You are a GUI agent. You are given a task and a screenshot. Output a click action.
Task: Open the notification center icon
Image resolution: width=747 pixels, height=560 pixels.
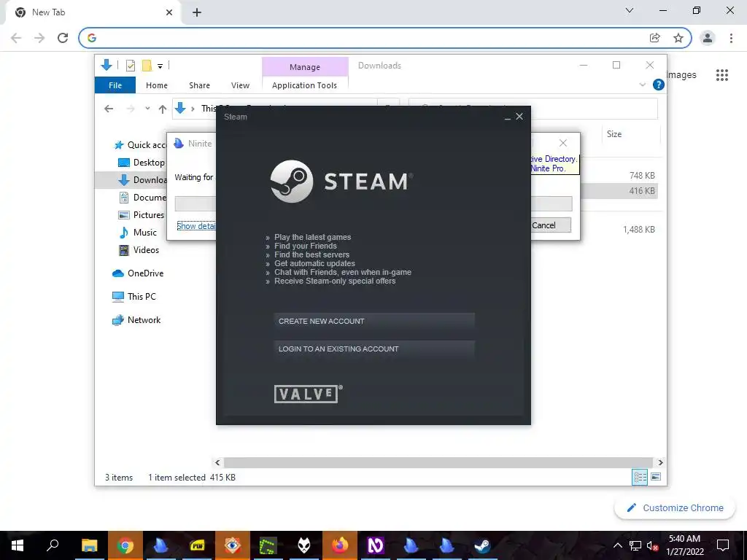coord(723,545)
